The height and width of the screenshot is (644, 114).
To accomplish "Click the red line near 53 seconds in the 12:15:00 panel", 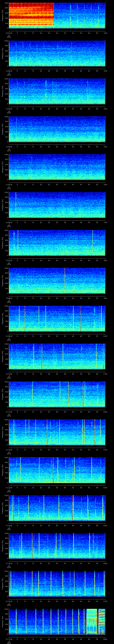I will (x=93, y=546).
